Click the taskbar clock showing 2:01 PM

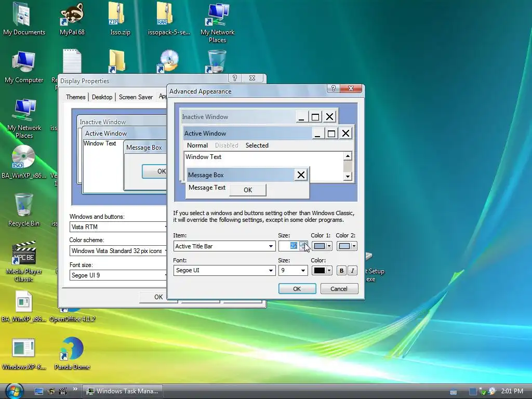(x=512, y=391)
